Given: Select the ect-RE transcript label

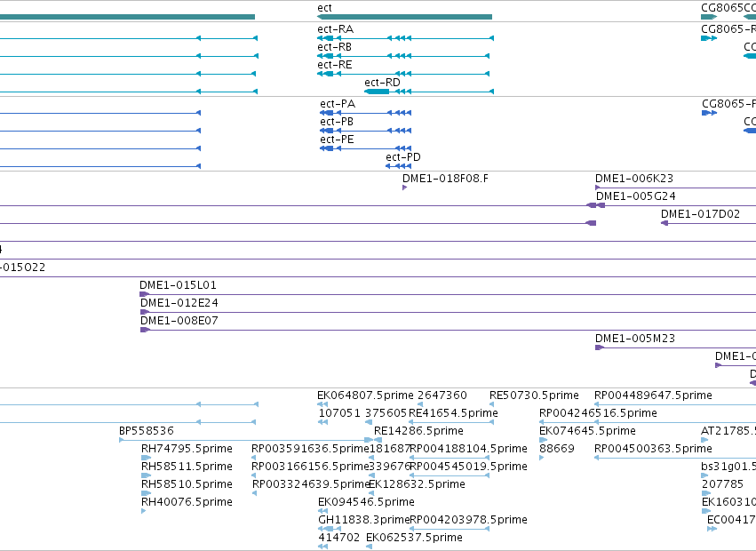Looking at the screenshot, I should coord(335,65).
